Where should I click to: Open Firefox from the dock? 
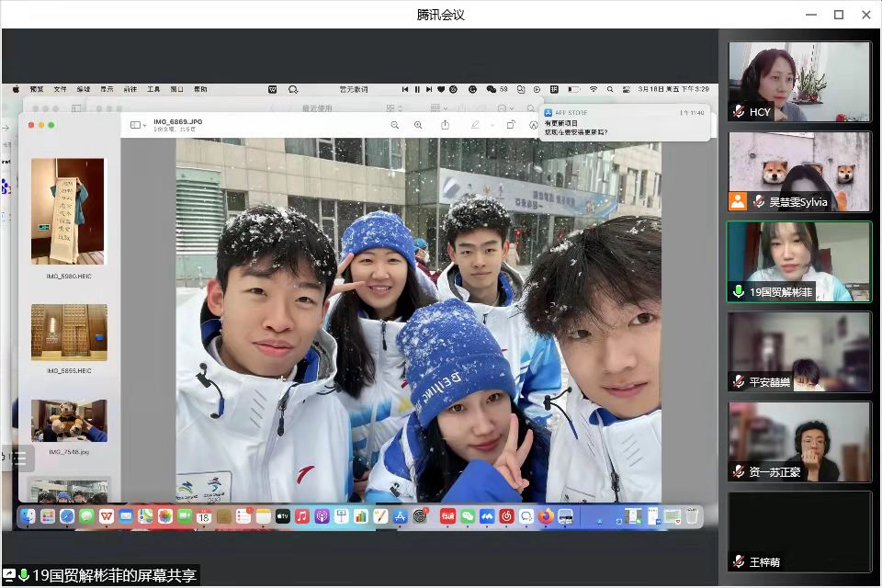click(547, 517)
